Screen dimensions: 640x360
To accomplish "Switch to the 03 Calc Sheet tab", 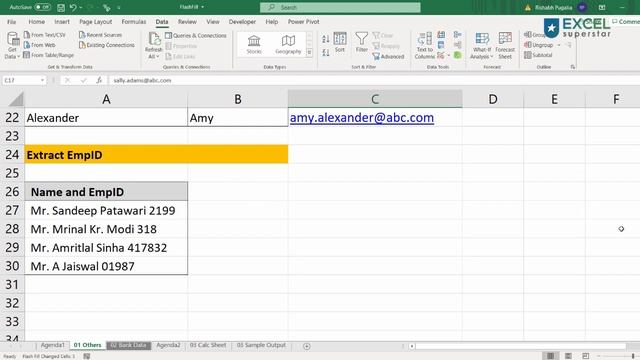I will [x=208, y=345].
